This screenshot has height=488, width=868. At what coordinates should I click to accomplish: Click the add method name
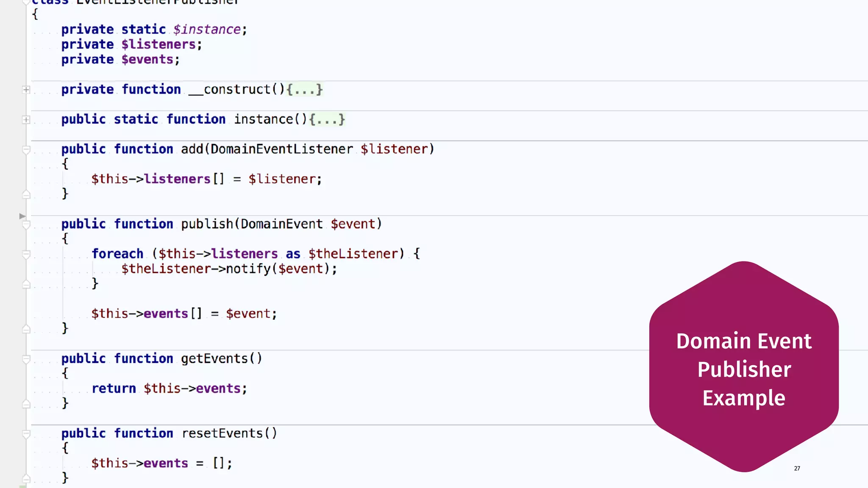point(192,149)
